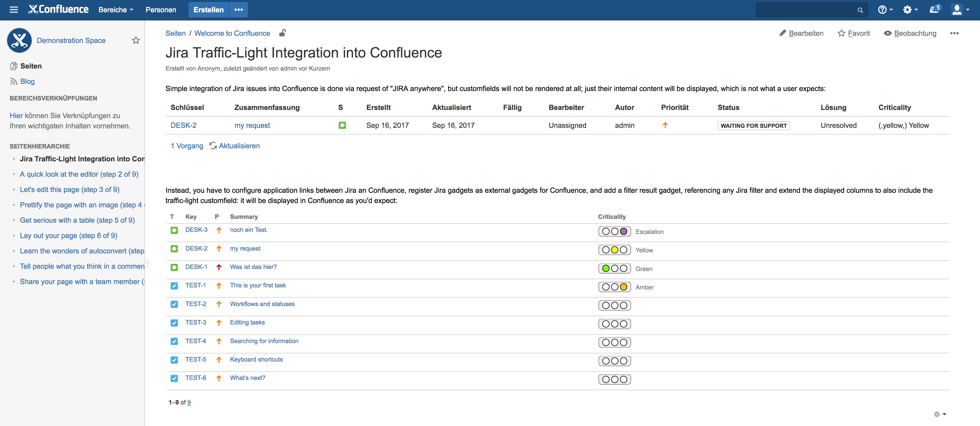Open the more options ellipsis next to Erstellen
This screenshot has width=980, height=426.
[x=238, y=9]
